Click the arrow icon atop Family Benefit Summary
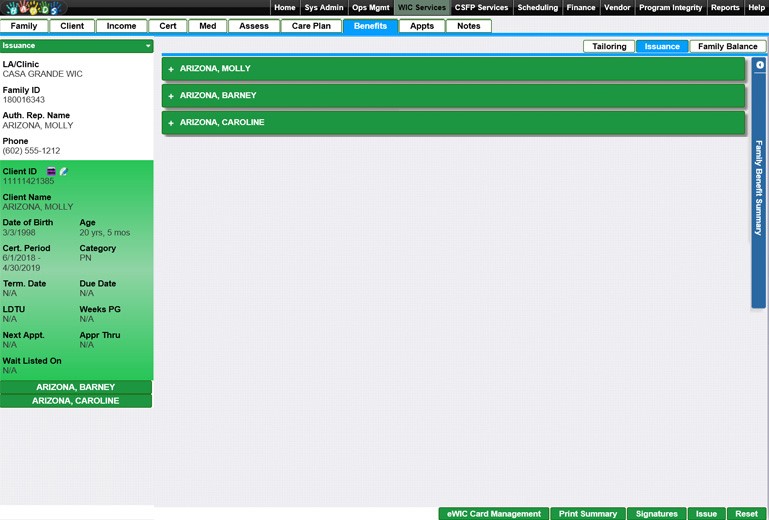This screenshot has width=769, height=520. 760,65
